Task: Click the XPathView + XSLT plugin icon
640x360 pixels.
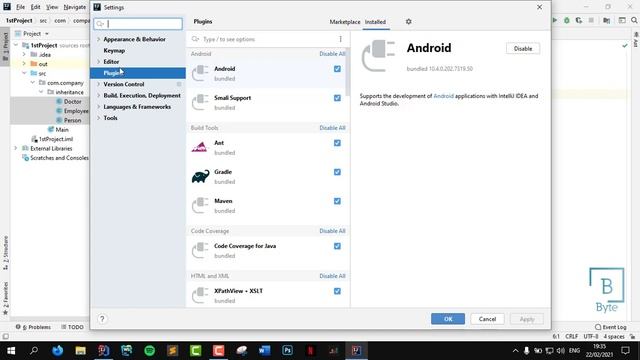Action: pyautogui.click(x=200, y=295)
